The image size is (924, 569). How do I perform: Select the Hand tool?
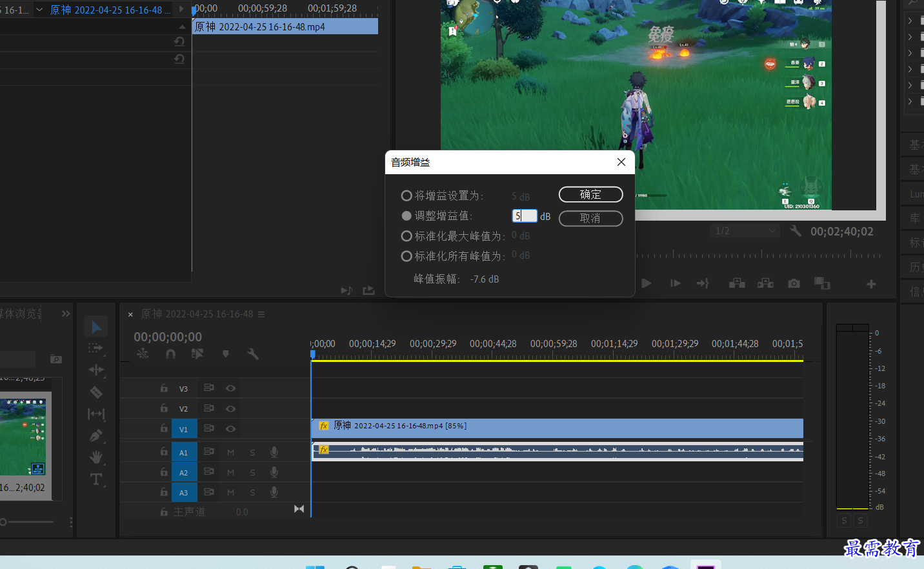click(x=96, y=457)
